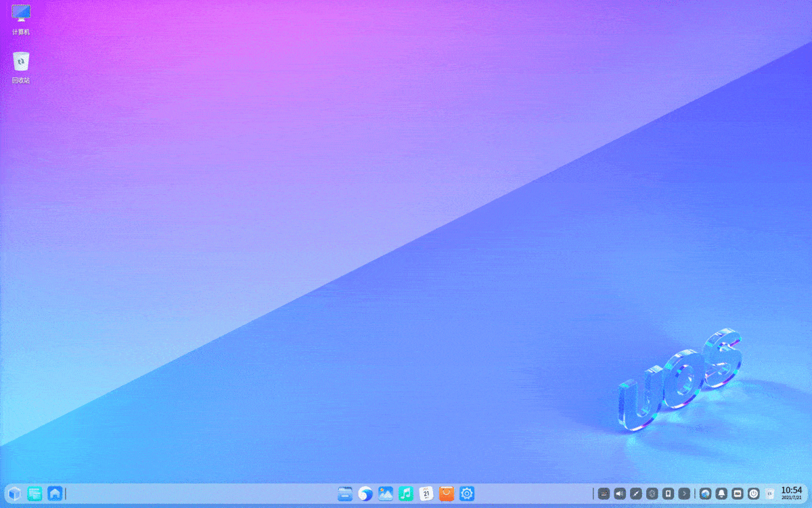Open the Control Center gear icon
812x508 pixels.
pyautogui.click(x=467, y=494)
